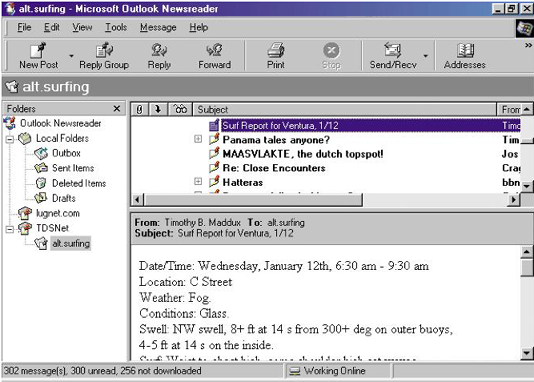
Task: Sort by the download arrow column
Action: click(158, 109)
